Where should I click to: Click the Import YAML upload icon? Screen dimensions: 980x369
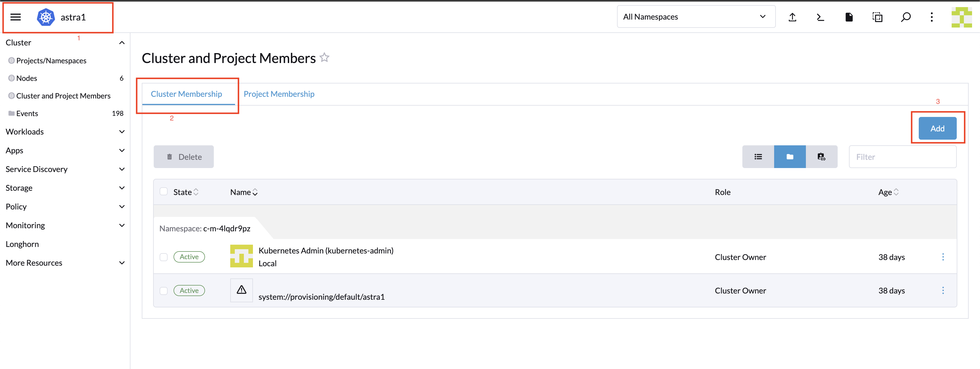pyautogui.click(x=793, y=17)
